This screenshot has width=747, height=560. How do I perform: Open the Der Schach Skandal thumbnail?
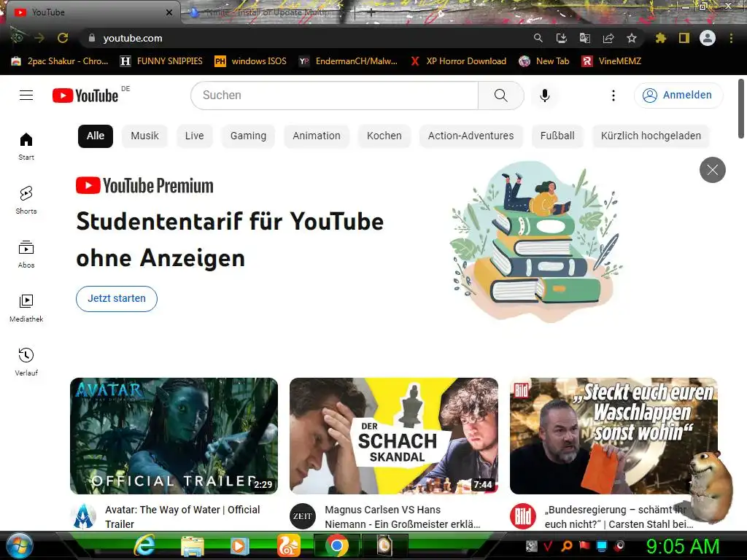click(394, 436)
